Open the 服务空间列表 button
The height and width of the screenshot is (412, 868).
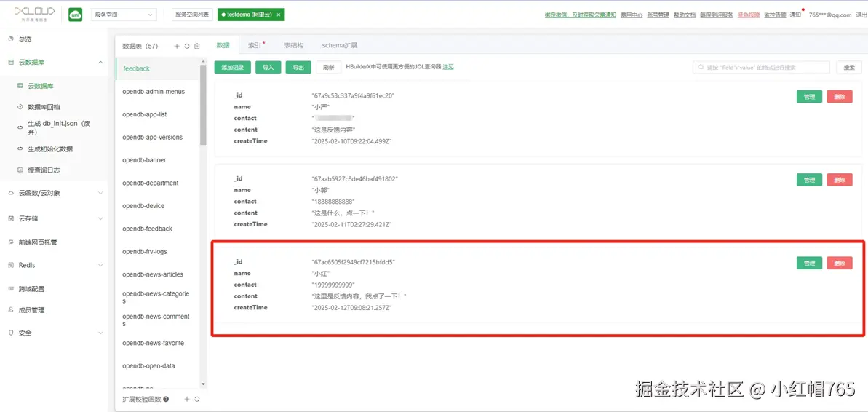pyautogui.click(x=192, y=15)
